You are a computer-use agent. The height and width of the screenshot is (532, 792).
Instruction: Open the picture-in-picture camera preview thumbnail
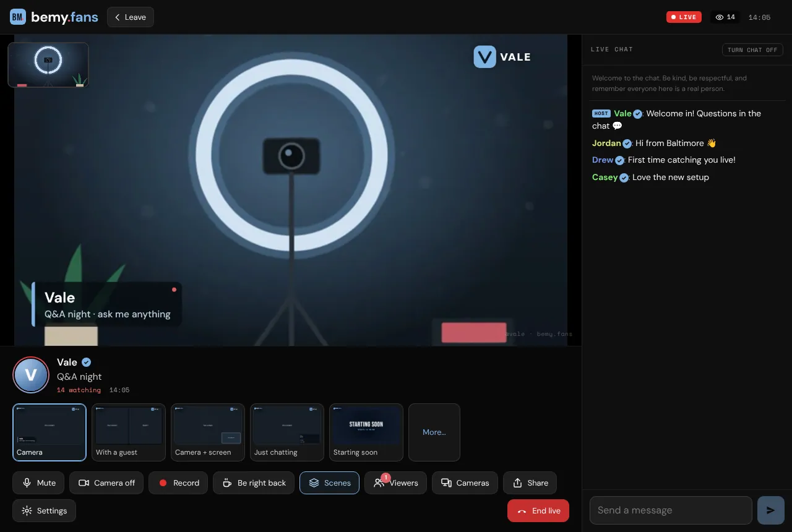(x=48, y=64)
